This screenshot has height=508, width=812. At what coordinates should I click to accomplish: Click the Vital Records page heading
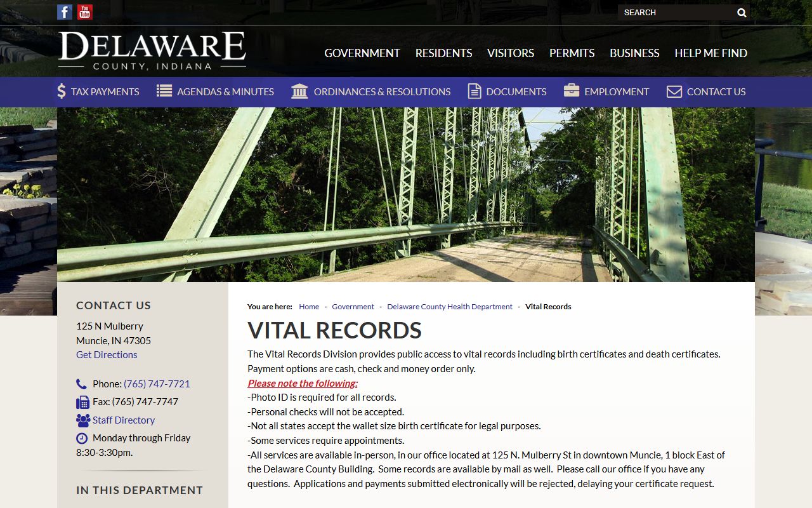(x=334, y=330)
